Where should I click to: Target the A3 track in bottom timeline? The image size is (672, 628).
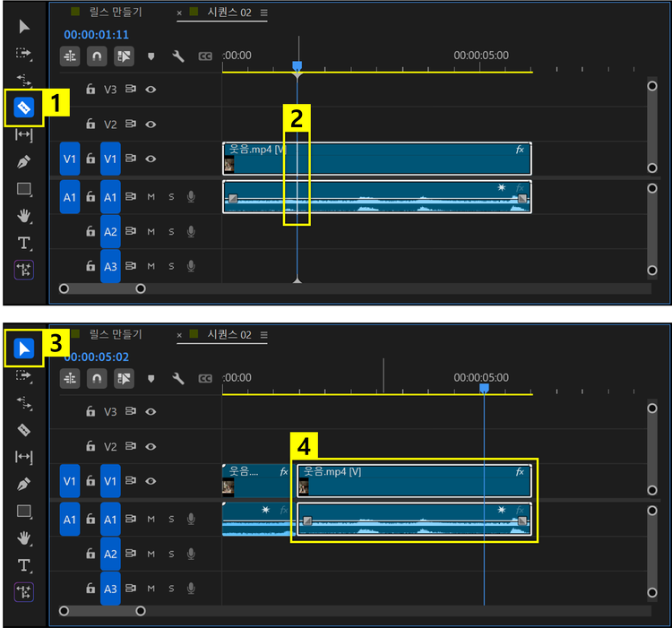coord(110,589)
